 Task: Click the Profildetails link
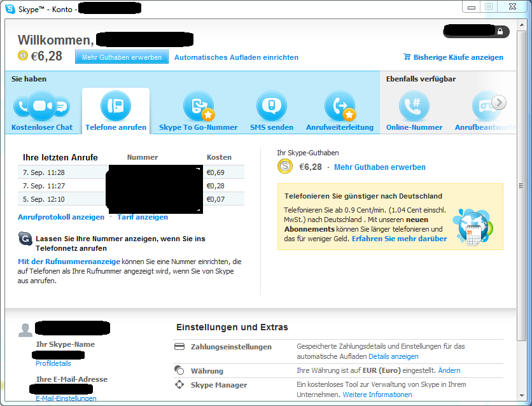coord(53,363)
